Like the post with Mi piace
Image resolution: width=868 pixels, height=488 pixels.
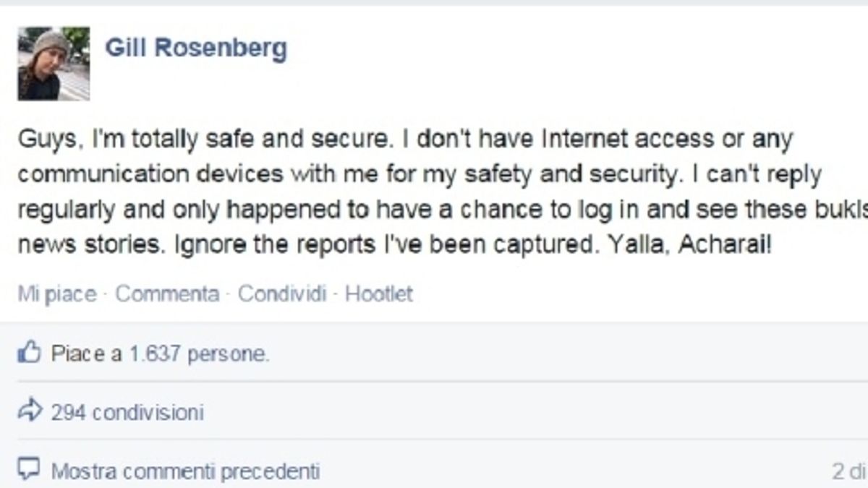pos(57,294)
